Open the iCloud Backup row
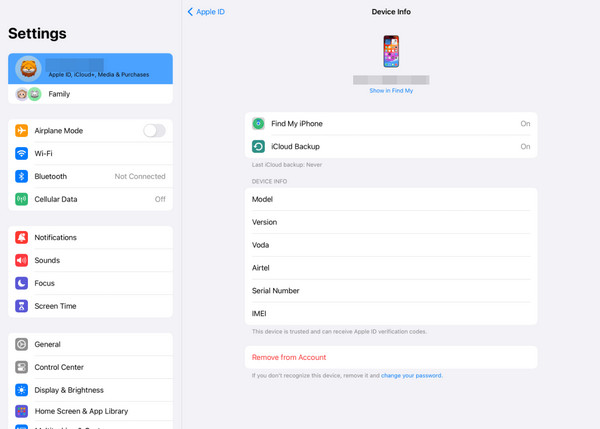The height and width of the screenshot is (429, 600). point(391,147)
